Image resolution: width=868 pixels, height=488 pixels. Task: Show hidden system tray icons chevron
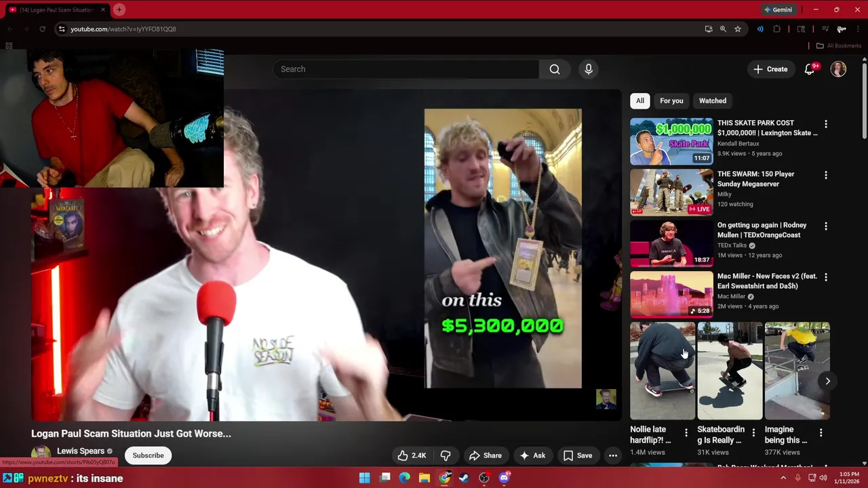click(783, 478)
